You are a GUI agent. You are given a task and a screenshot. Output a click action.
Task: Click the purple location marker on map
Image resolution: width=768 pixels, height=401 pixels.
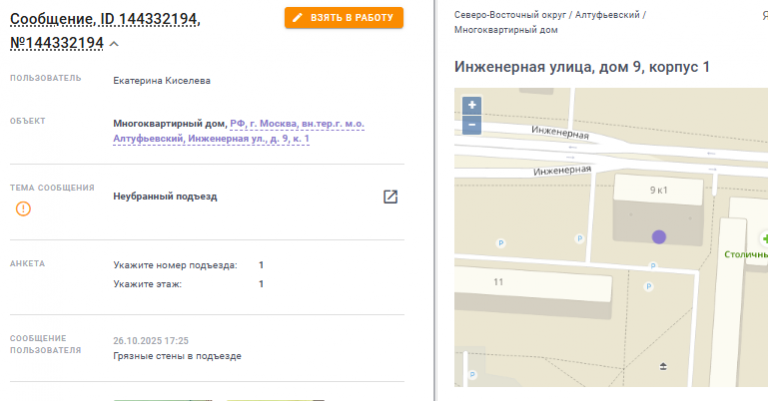coord(659,237)
